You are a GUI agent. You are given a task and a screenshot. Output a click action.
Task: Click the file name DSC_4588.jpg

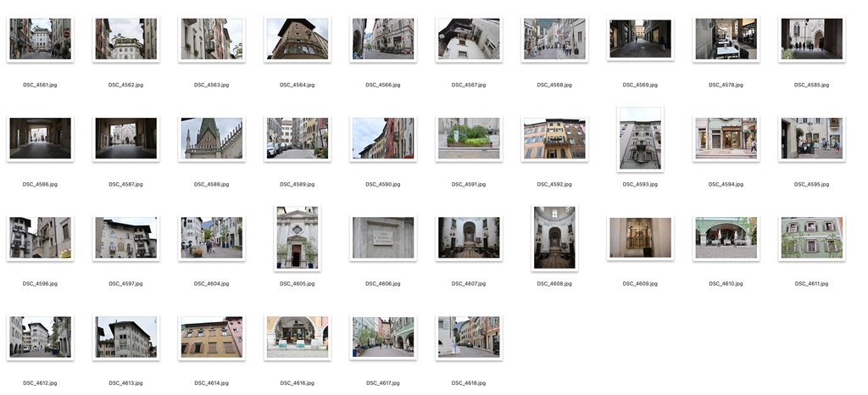click(x=211, y=184)
